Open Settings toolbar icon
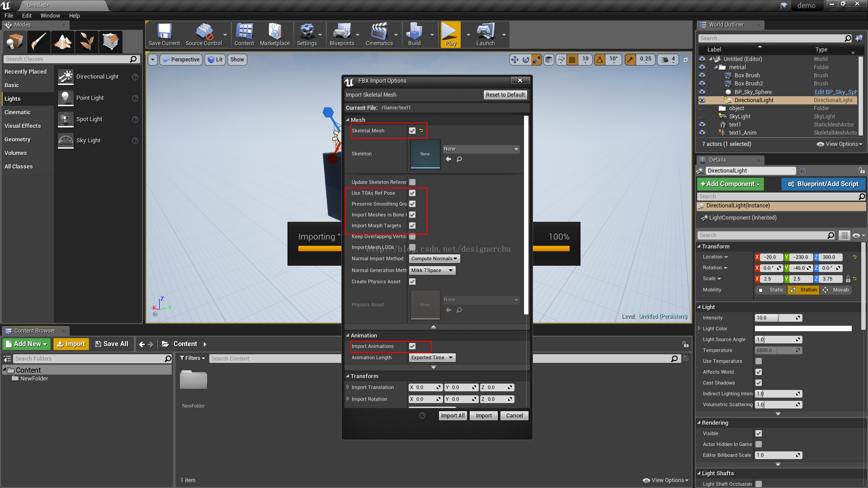The width and height of the screenshot is (868, 488). [x=307, y=34]
